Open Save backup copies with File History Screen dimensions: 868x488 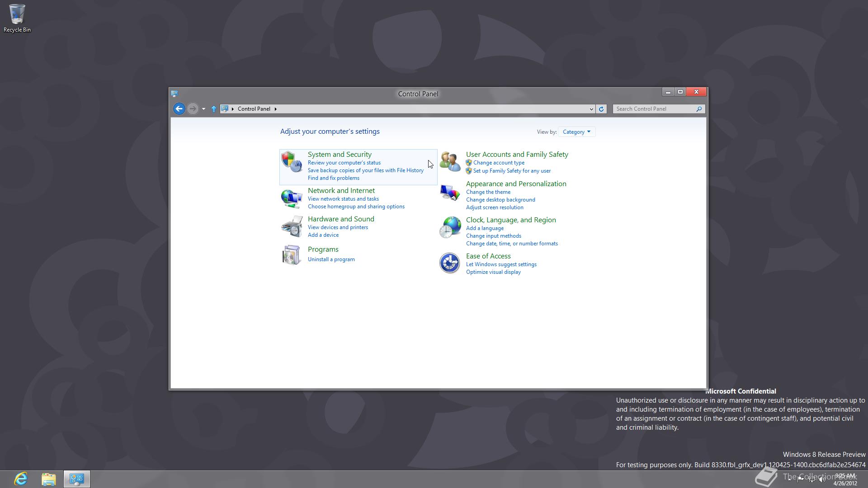[366, 170]
